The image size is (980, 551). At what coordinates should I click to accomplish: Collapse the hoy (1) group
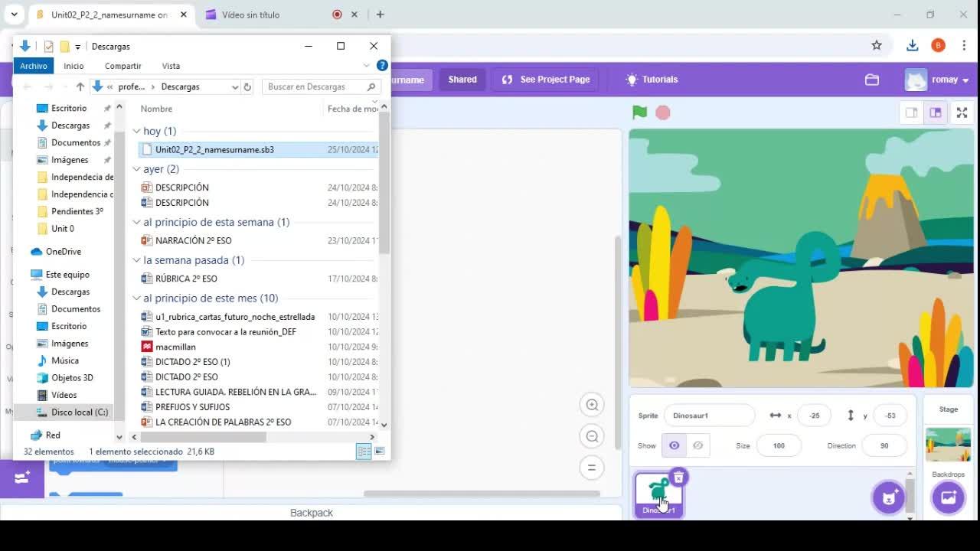point(136,131)
